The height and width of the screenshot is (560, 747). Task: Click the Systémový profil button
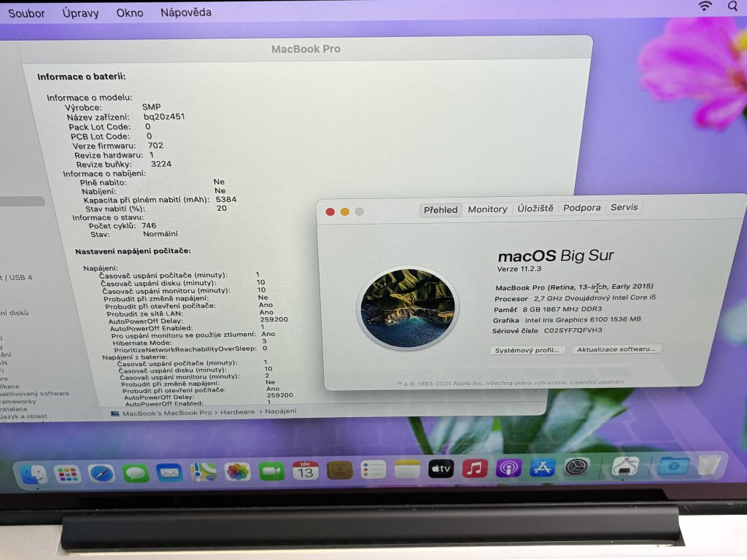527,350
